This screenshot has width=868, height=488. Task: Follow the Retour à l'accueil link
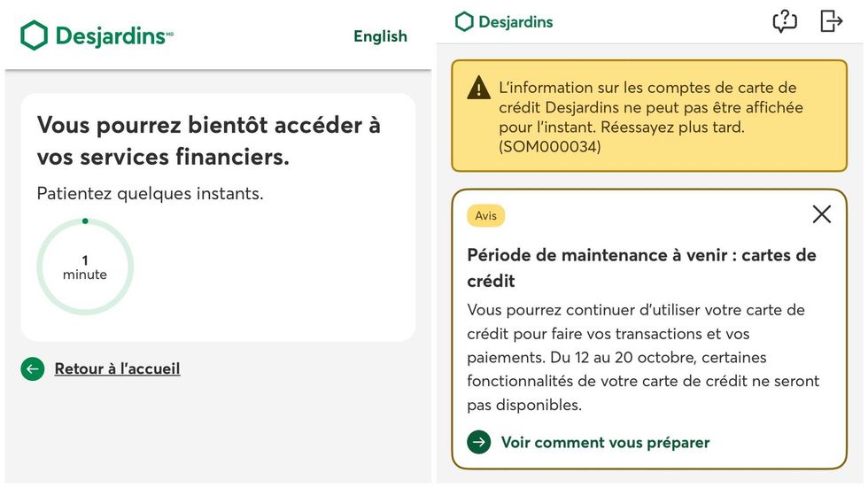(x=117, y=368)
